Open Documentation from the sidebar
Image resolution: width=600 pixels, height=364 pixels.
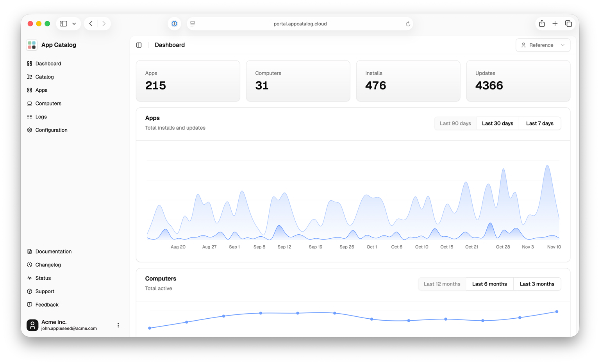pos(53,252)
